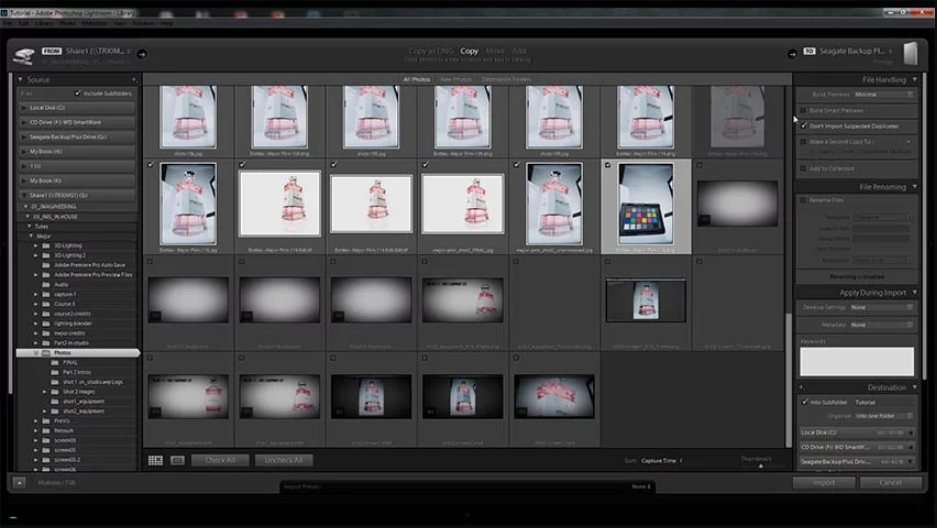Switch to All Photos tab

click(417, 79)
